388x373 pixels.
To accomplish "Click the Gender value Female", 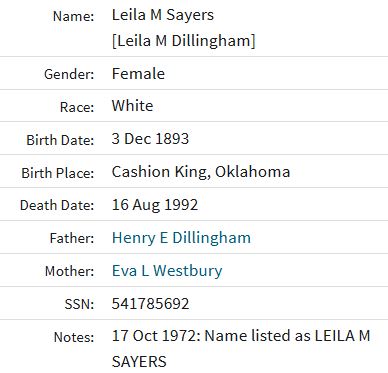I will pos(138,73).
